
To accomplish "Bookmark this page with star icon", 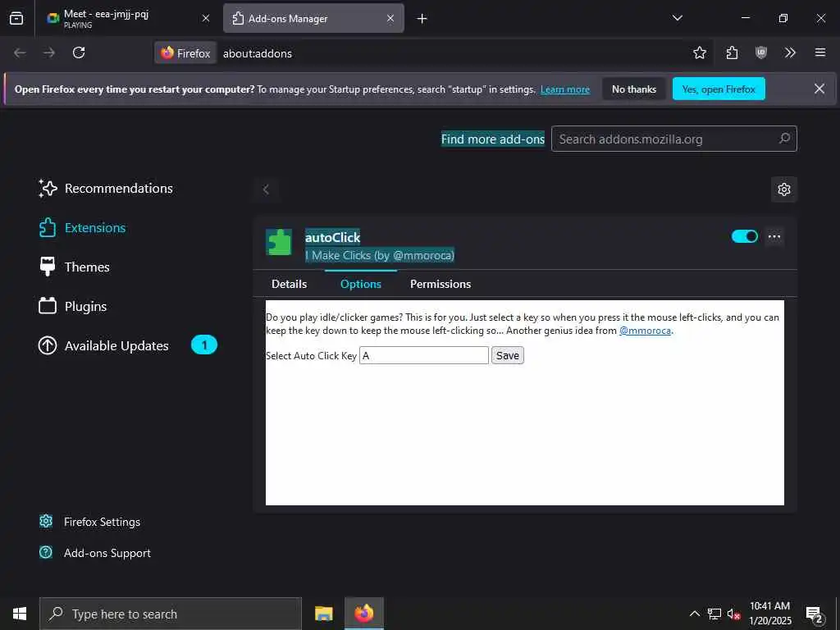I will [699, 52].
